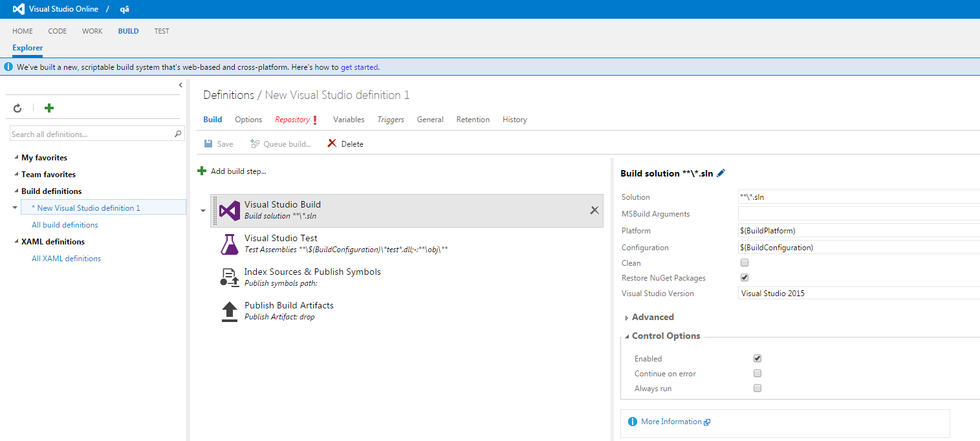The width and height of the screenshot is (980, 441).
Task: Open the CODE hub
Action: pos(58,31)
